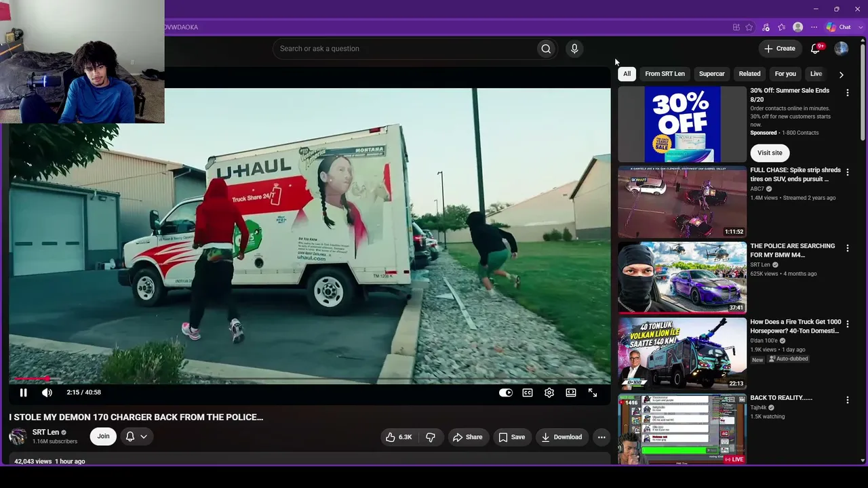Open the SRT Len channel avatar
868x488 pixels.
pos(18,436)
